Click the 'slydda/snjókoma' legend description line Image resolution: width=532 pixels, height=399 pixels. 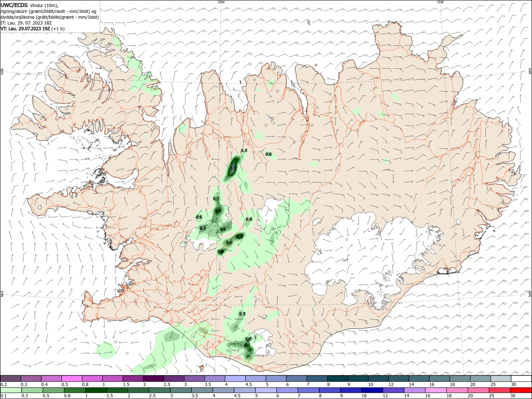(x=49, y=17)
